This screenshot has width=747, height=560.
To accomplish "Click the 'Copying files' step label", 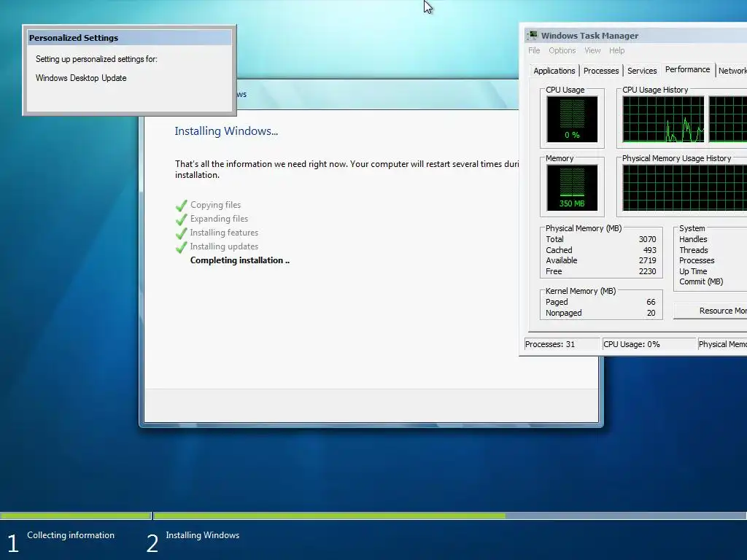I will 215,205.
